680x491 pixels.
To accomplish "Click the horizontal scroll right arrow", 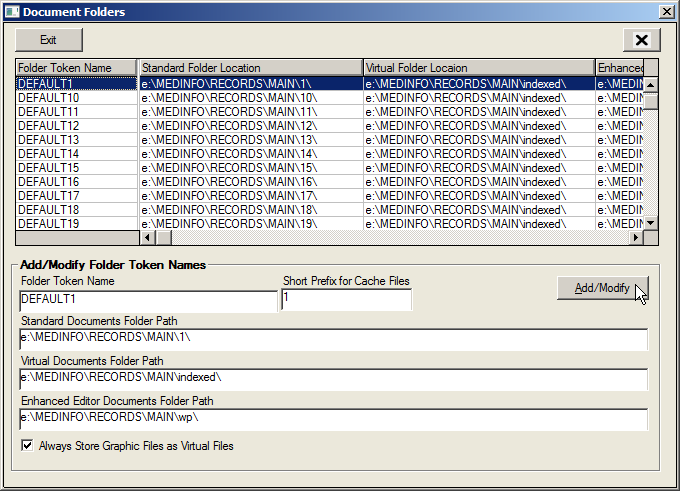I will pyautogui.click(x=636, y=238).
